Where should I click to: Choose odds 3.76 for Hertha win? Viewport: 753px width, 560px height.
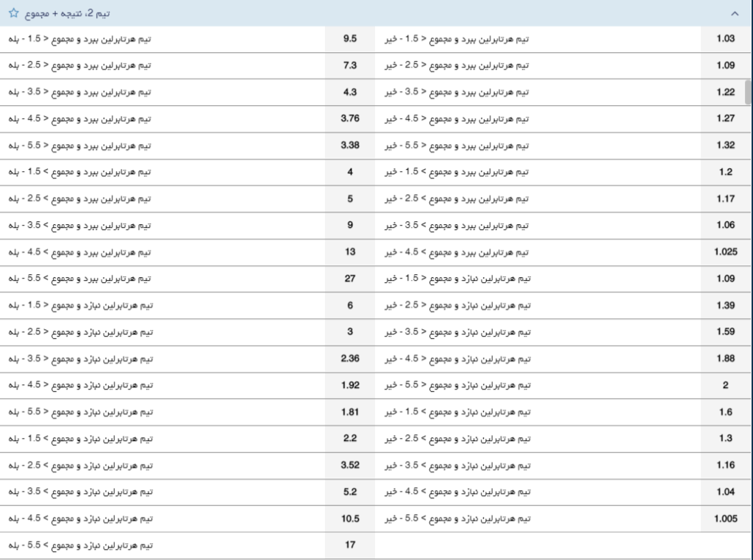[x=350, y=118]
